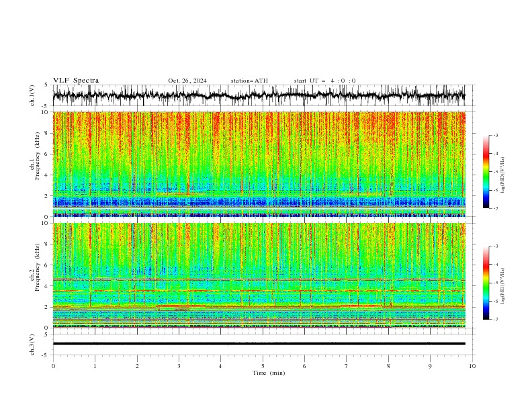
Task: Click the upper color bar's log(PSD) label
Action: (x=503, y=175)
